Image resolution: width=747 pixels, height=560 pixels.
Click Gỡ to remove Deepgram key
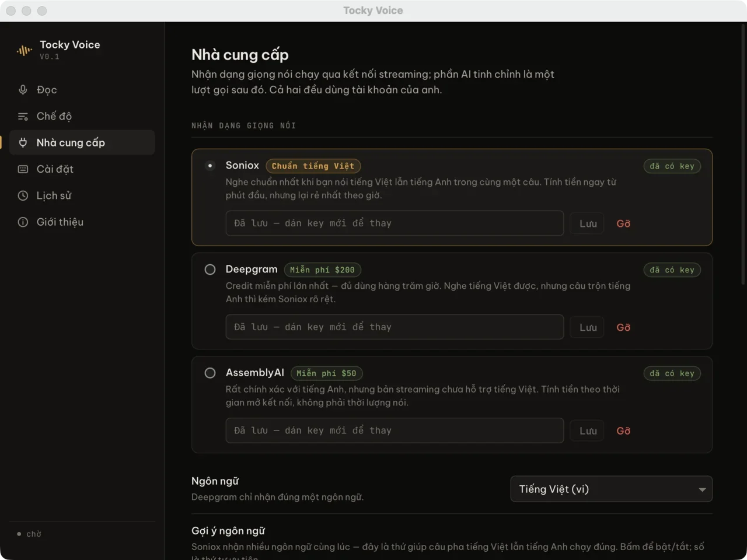pos(623,327)
